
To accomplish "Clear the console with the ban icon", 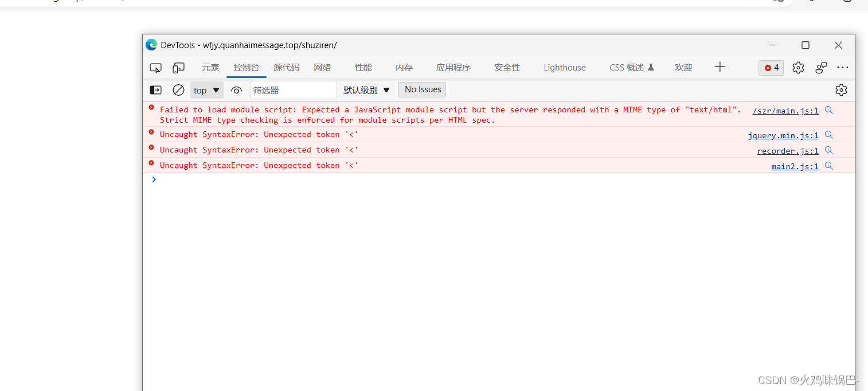I will [178, 90].
